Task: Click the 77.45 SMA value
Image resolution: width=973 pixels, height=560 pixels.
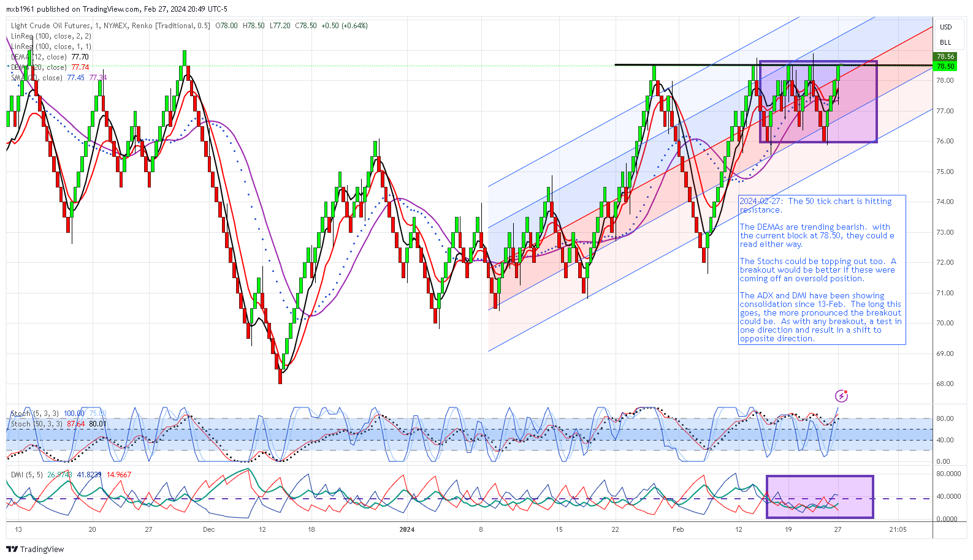Action: [76, 78]
